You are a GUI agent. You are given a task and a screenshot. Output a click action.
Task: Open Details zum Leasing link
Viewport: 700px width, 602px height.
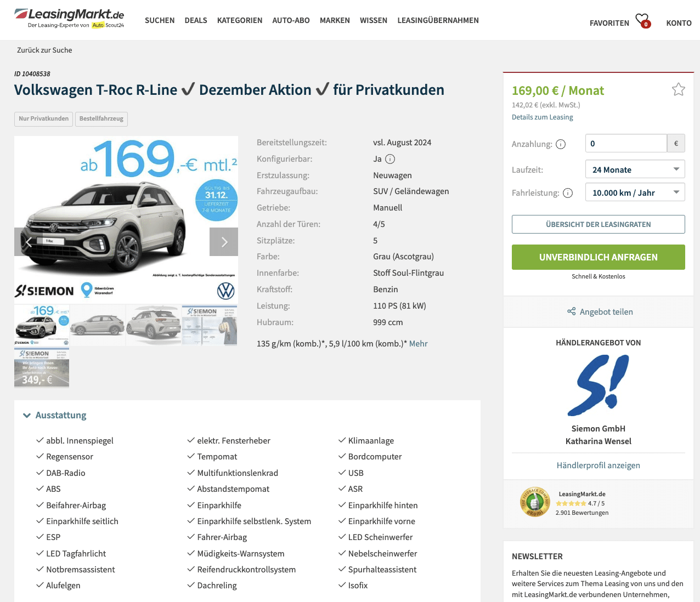[x=542, y=117]
